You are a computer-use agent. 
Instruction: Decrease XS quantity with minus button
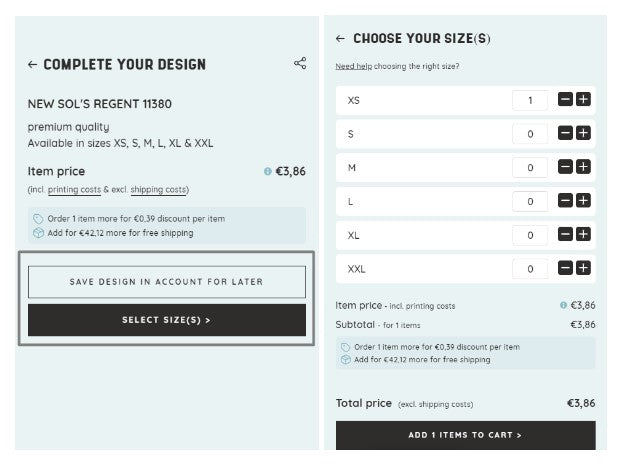point(566,100)
